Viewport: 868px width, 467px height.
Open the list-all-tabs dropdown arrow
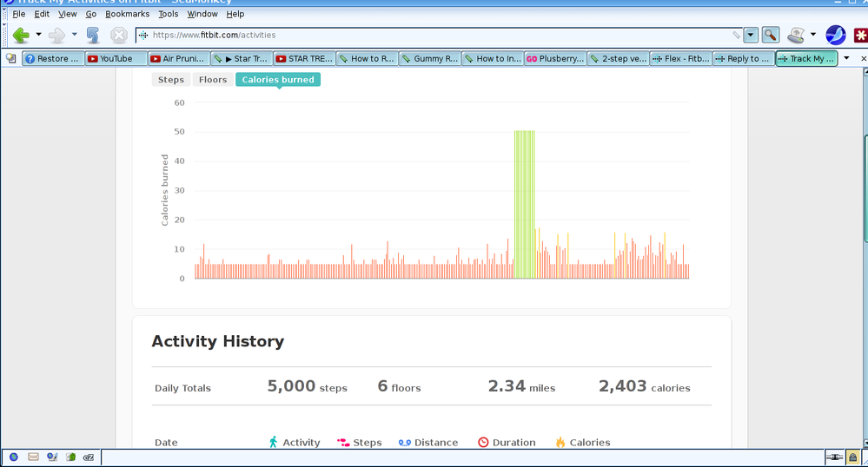click(x=846, y=58)
